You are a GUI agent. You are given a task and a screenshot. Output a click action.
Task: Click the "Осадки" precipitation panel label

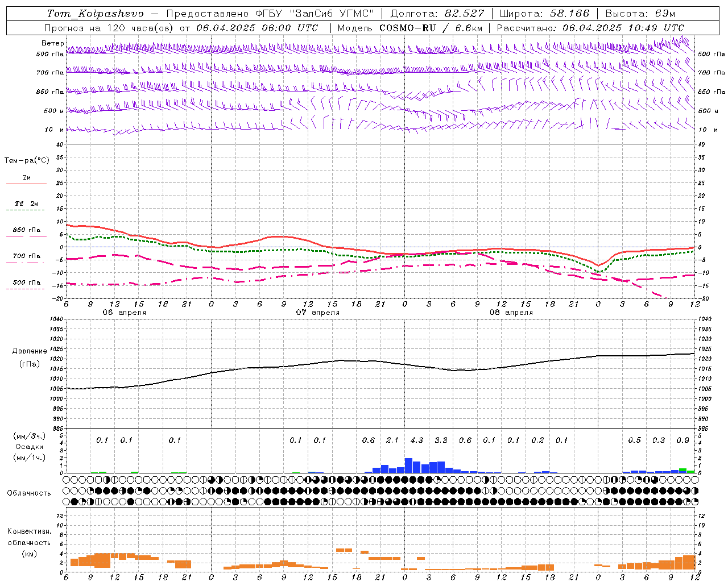click(x=30, y=447)
